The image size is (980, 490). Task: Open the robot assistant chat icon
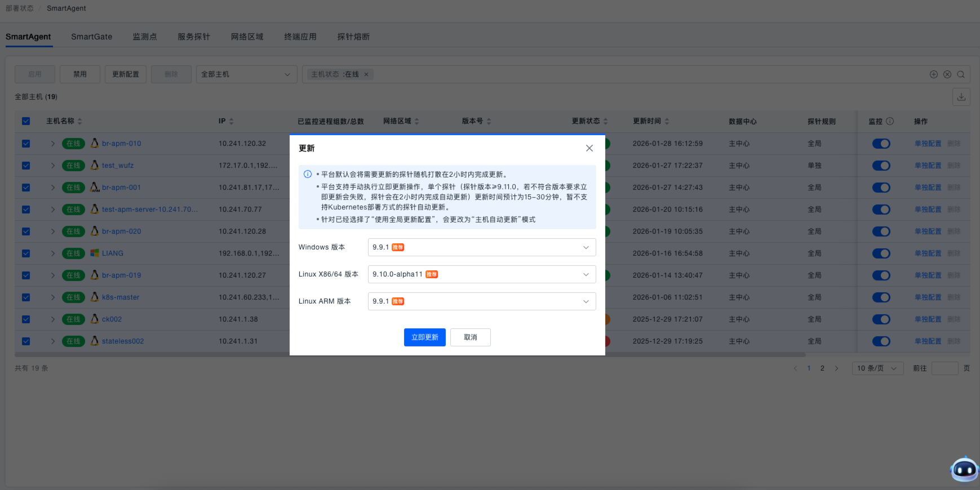click(x=964, y=469)
